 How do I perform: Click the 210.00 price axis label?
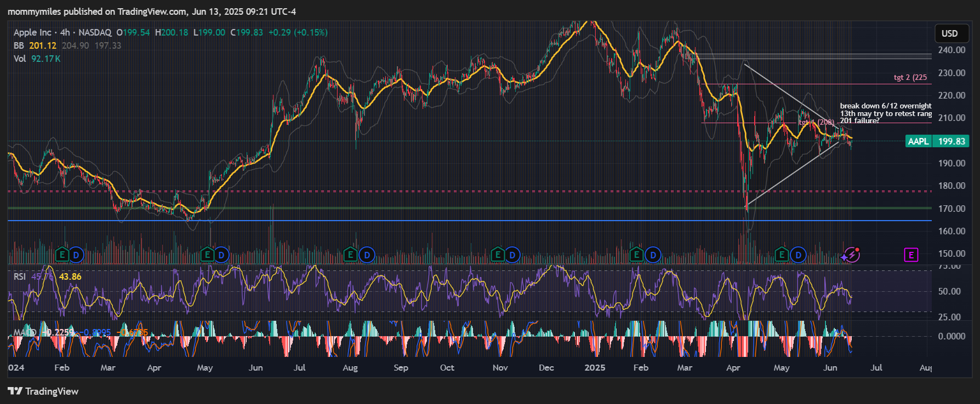pos(952,118)
